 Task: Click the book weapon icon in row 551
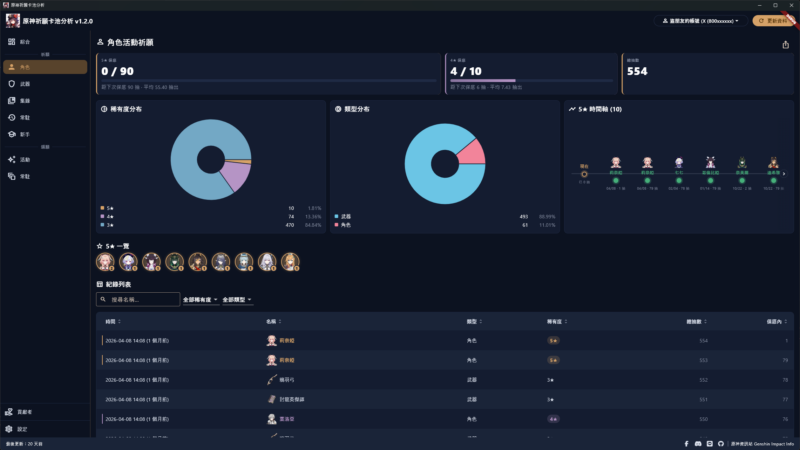coord(271,399)
